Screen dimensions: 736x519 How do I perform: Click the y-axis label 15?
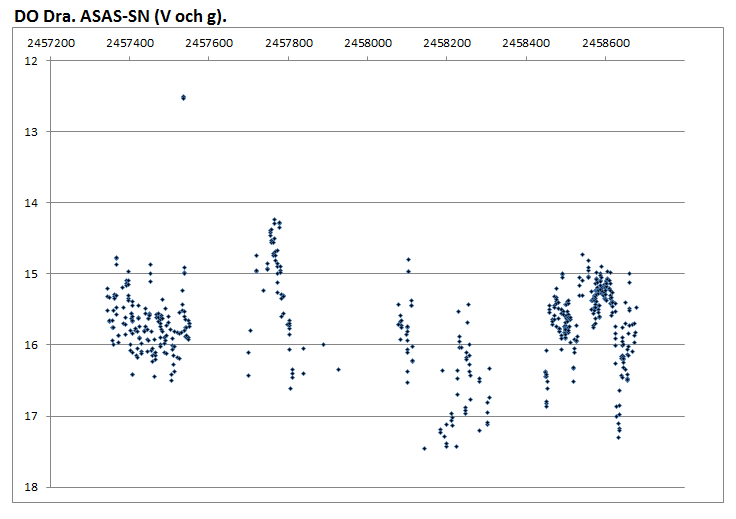click(29, 274)
